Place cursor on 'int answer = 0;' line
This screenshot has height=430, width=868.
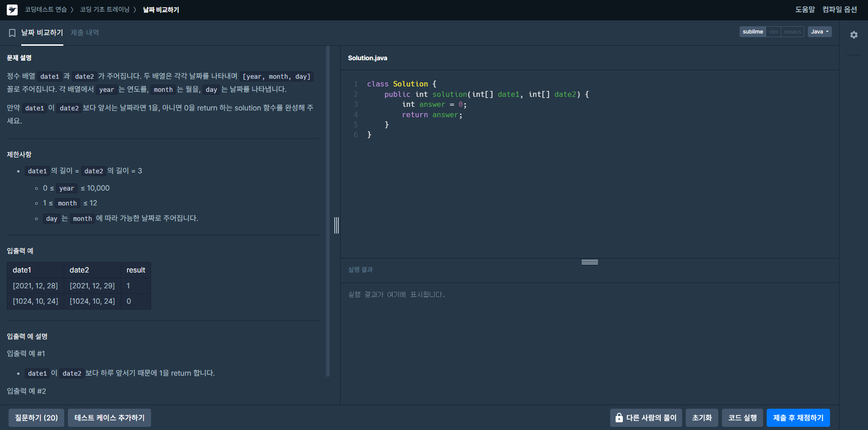[434, 105]
